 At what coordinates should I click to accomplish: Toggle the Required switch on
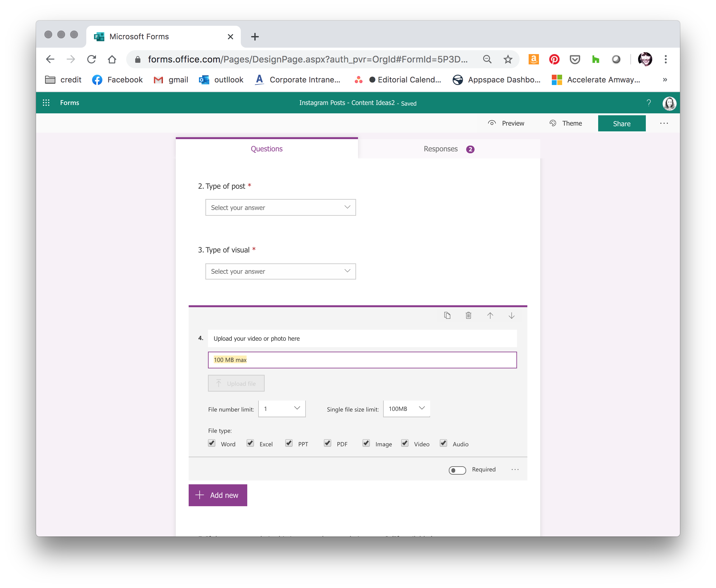click(x=457, y=470)
